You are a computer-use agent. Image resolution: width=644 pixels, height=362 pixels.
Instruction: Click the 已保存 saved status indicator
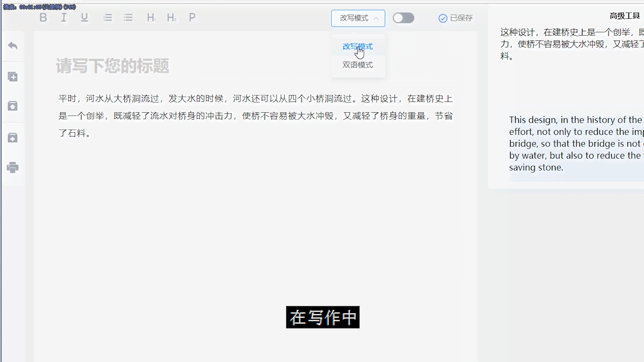pyautogui.click(x=455, y=18)
